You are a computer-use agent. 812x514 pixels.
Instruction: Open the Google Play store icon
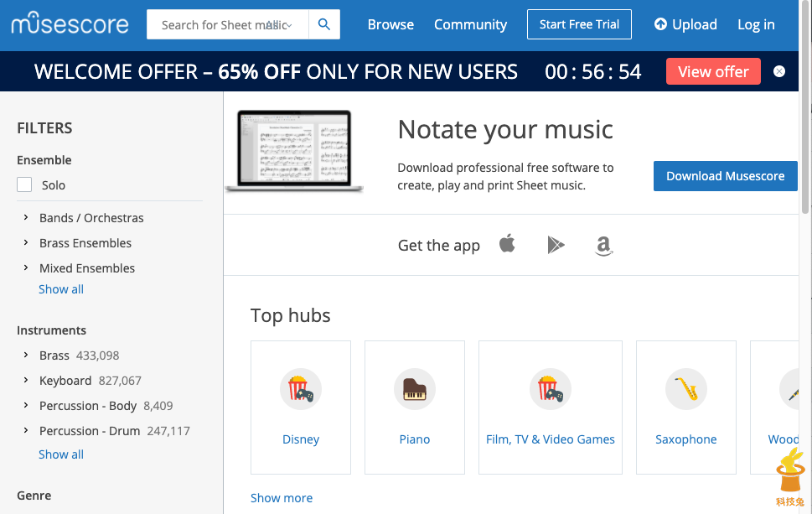pyautogui.click(x=556, y=245)
